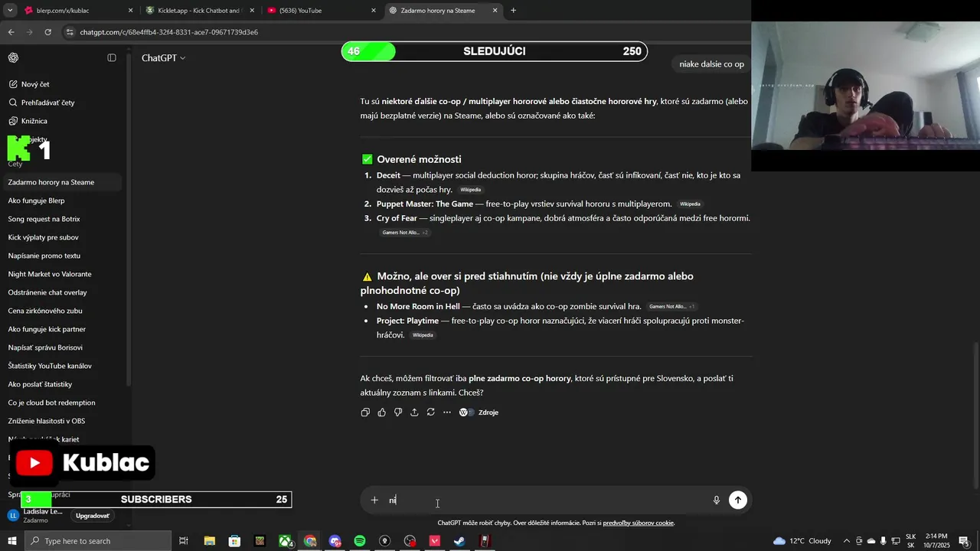The width and height of the screenshot is (980, 551).
Task: Click the browser address bar
Action: coord(406,32)
